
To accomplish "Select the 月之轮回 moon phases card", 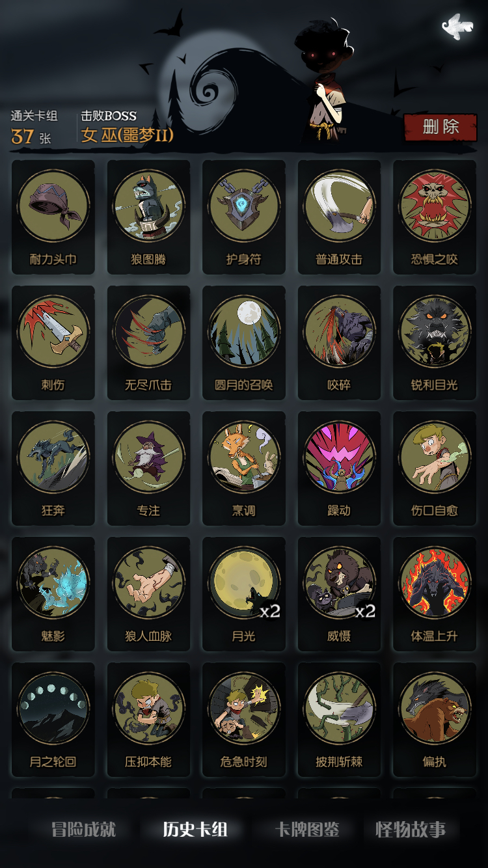I will [53, 720].
